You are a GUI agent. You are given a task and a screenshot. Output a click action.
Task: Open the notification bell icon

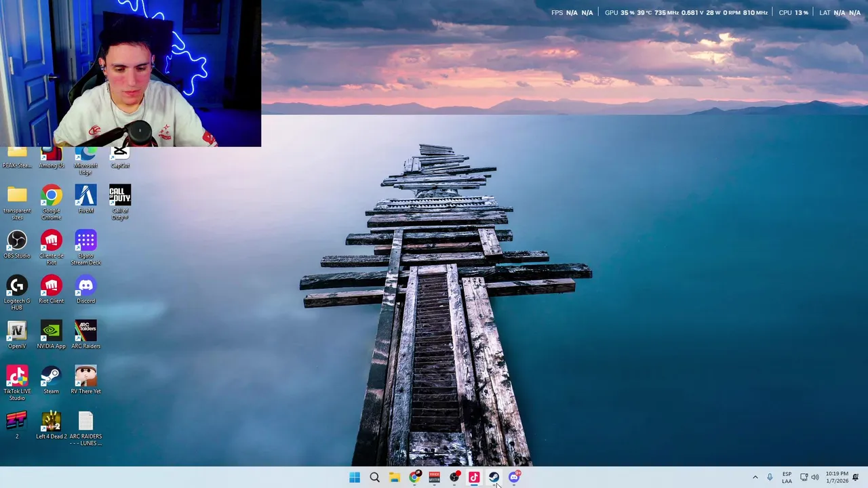(x=856, y=477)
